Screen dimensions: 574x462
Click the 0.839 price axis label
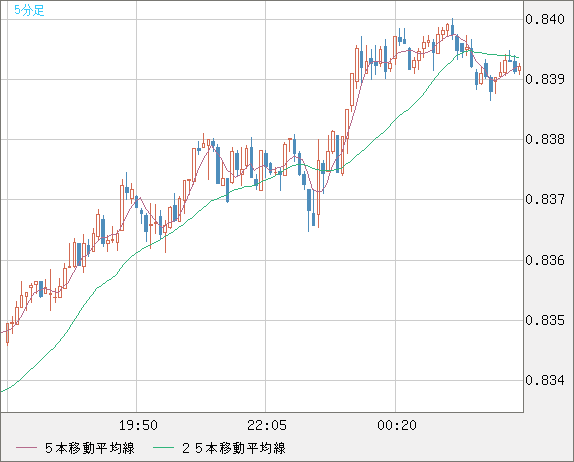click(545, 79)
